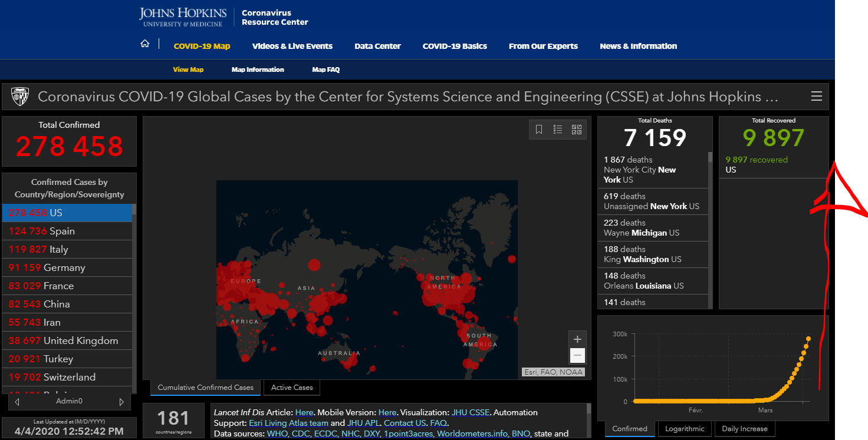Select the Map FAQ sub-tab
Image resolution: width=868 pixels, height=440 pixels.
click(325, 70)
